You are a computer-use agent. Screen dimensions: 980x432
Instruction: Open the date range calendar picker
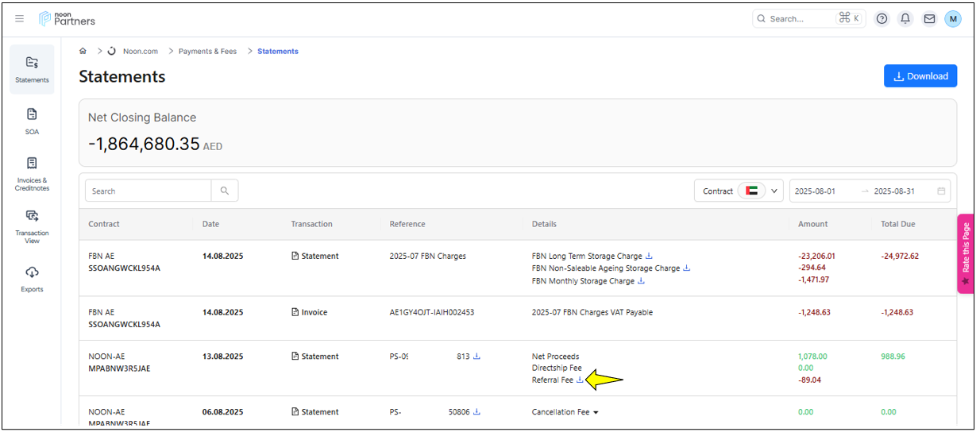941,191
